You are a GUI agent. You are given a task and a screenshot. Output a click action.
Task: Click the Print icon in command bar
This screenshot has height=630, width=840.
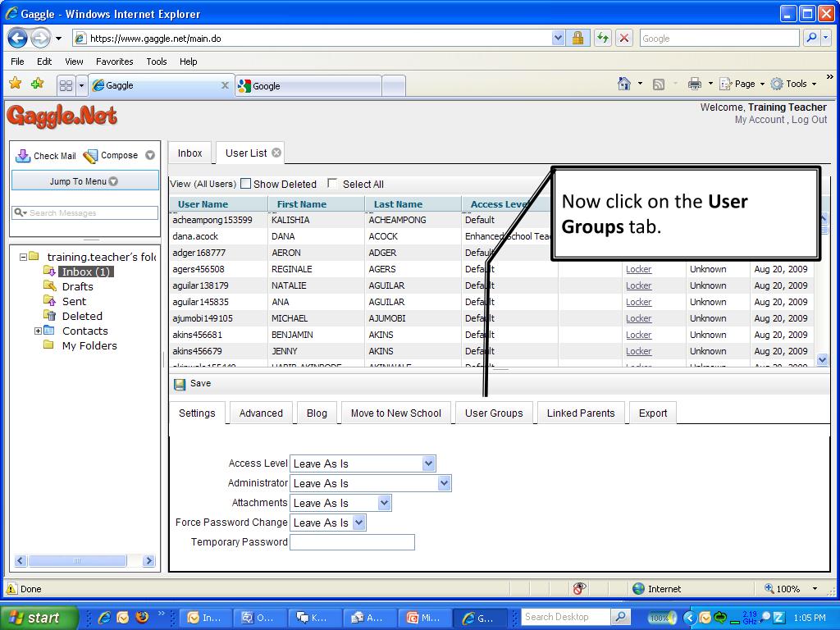coord(695,84)
